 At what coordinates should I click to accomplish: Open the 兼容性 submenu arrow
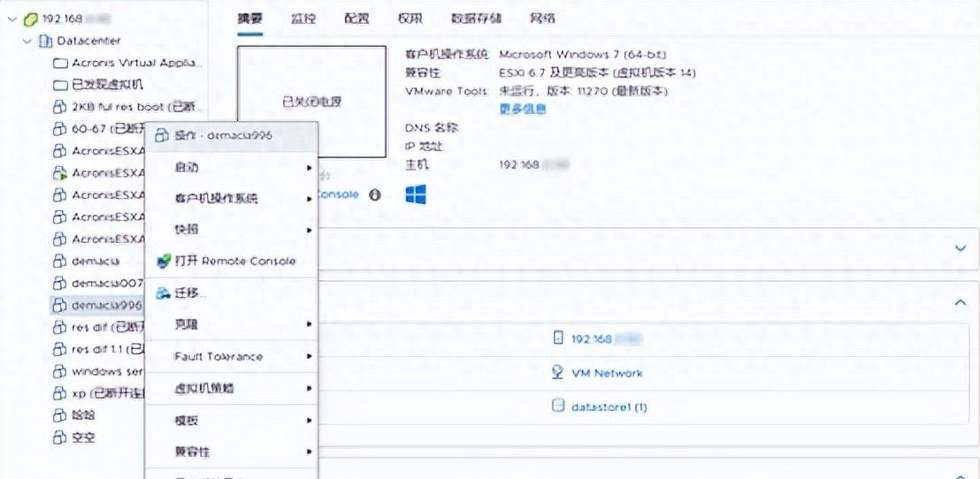[x=309, y=452]
